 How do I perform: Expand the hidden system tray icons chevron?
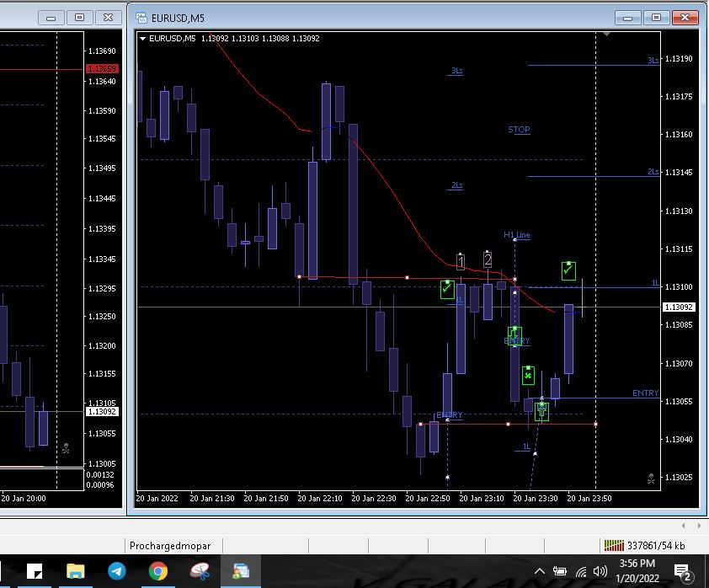[x=541, y=571]
